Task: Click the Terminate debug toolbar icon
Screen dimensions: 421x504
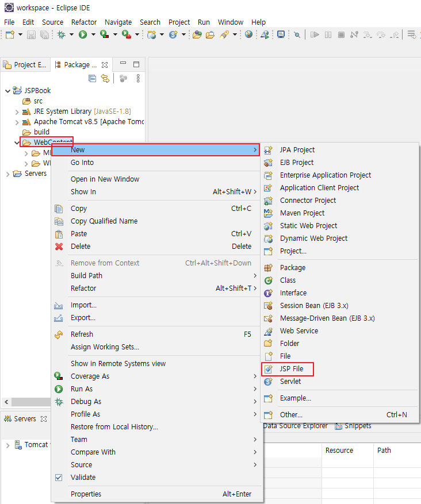Action: point(341,34)
